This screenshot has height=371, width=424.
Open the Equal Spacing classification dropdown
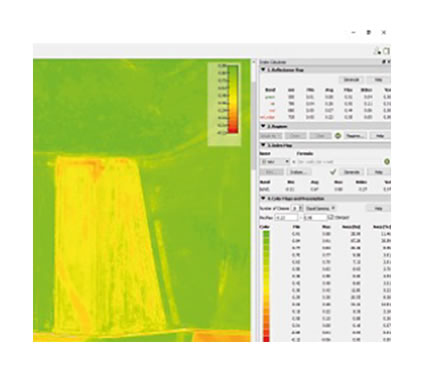[x=320, y=208]
